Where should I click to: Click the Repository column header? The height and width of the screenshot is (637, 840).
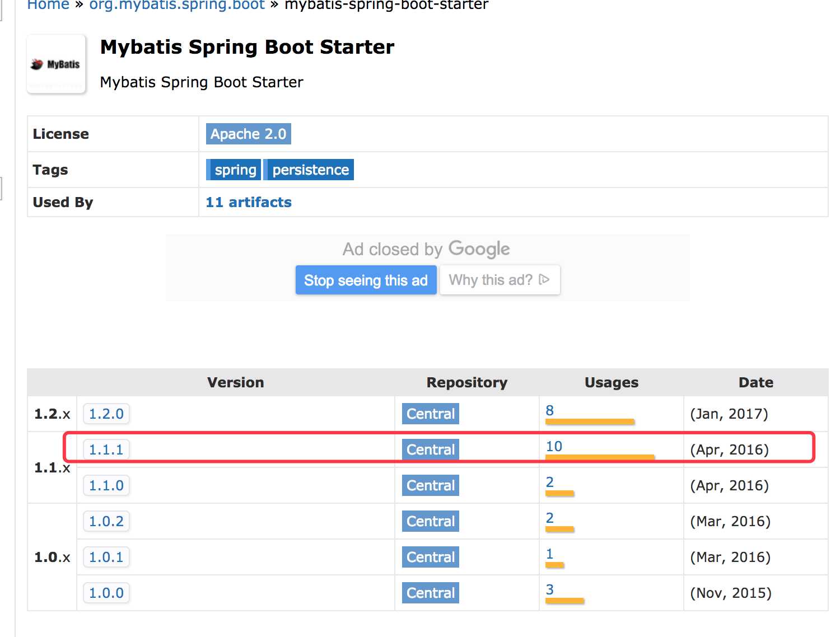pyautogui.click(x=467, y=382)
